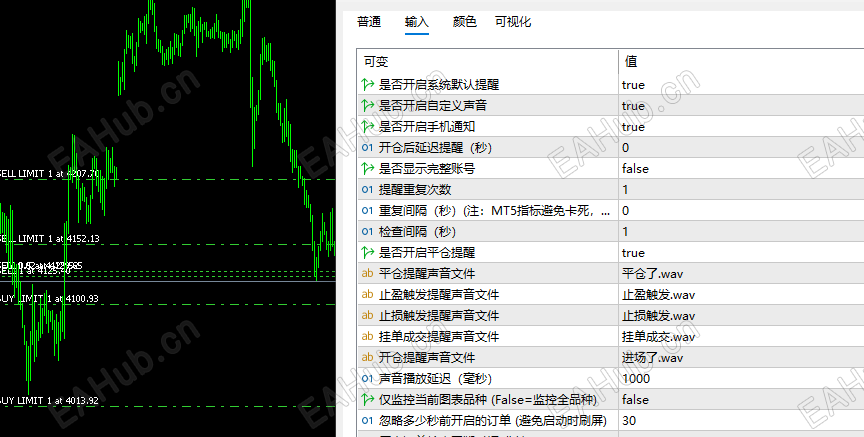Click integer icon beside 声音播放延迟（毫秒）

[x=368, y=379]
